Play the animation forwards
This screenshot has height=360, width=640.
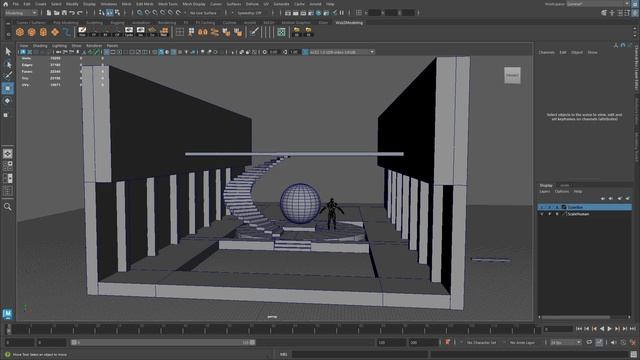pyautogui.click(x=609, y=329)
